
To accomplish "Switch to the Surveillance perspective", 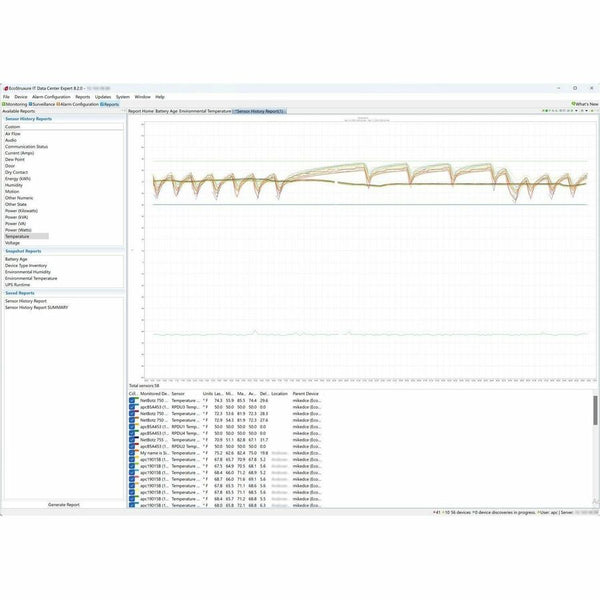I will pyautogui.click(x=42, y=104).
